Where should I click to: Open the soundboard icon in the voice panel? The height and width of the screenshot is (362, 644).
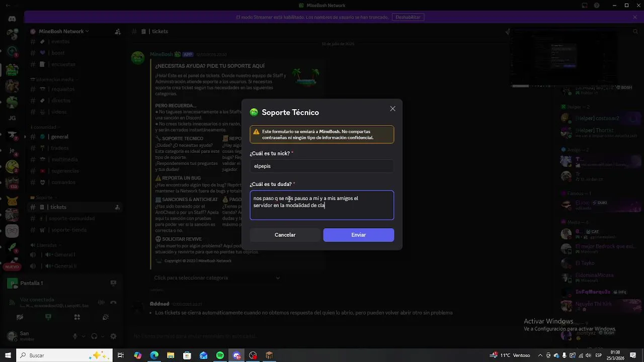106,317
